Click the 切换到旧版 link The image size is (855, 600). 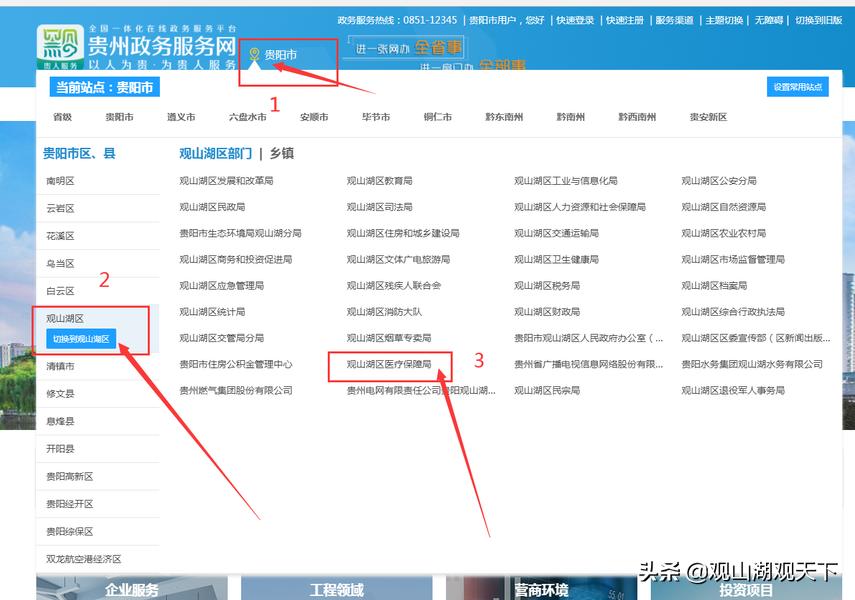coord(820,18)
